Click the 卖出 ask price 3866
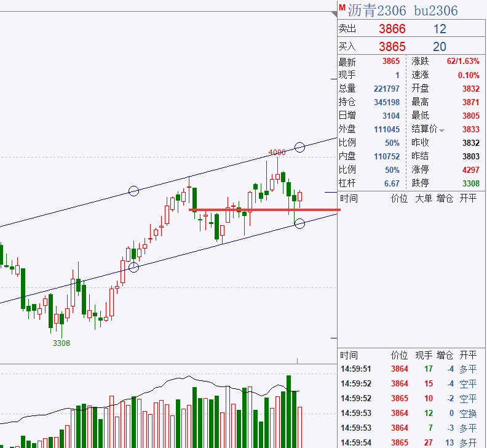487x448 pixels. point(392,29)
